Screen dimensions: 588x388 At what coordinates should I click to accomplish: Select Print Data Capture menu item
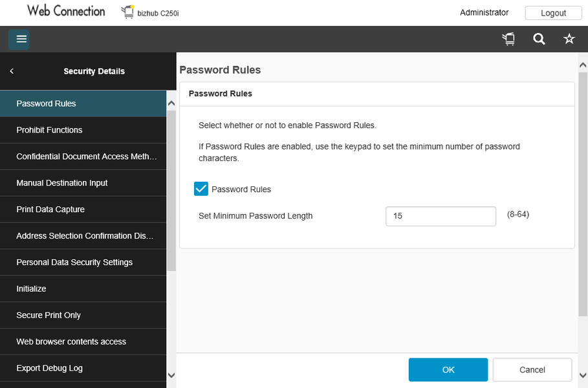50,210
